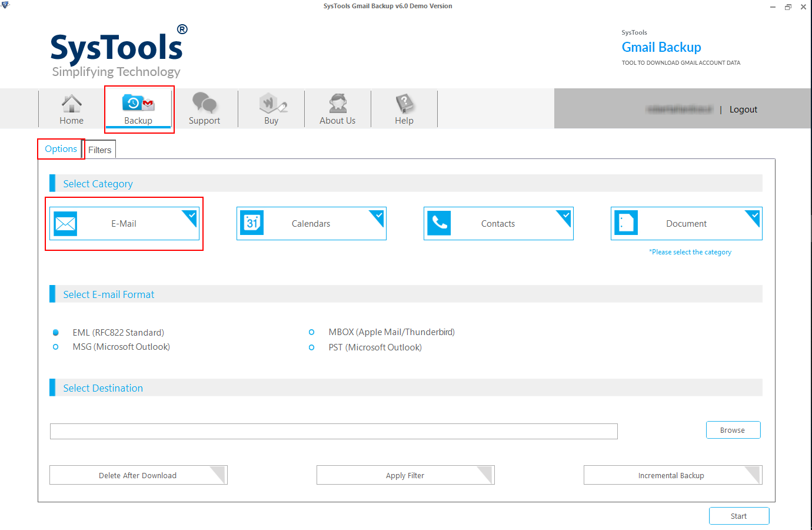Click the 'Select Destination' heading
The height and width of the screenshot is (530, 812).
pos(103,388)
